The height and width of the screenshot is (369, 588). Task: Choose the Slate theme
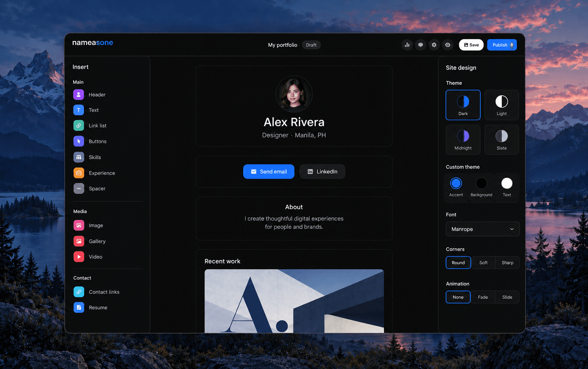pyautogui.click(x=502, y=139)
